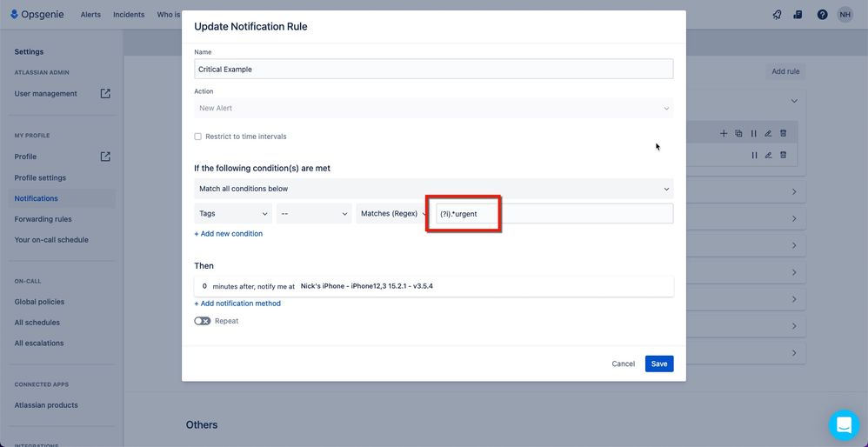Click the Opsgenie logo
This screenshot has width=868, height=447.
37,15
